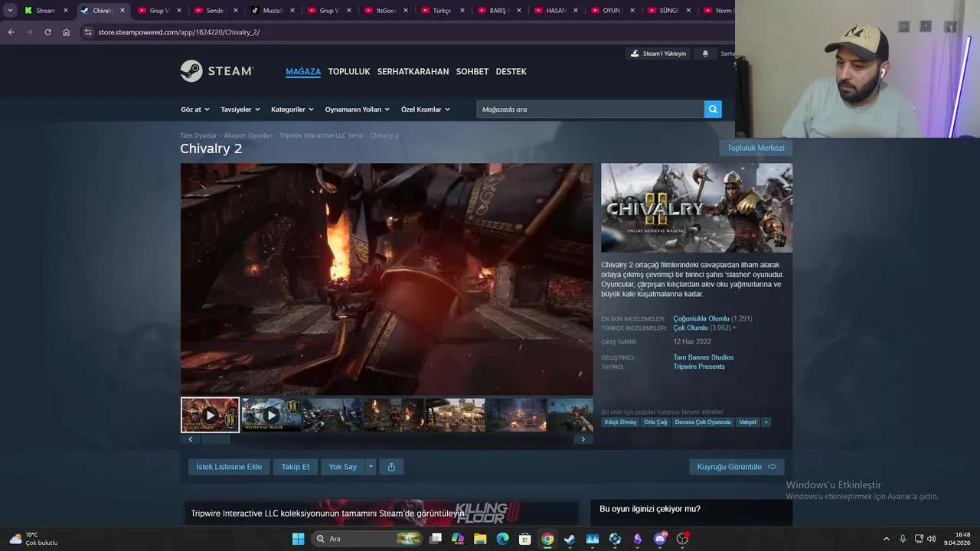Switch to the HASAN tab
Image resolution: width=980 pixels, height=551 pixels.
click(557, 11)
